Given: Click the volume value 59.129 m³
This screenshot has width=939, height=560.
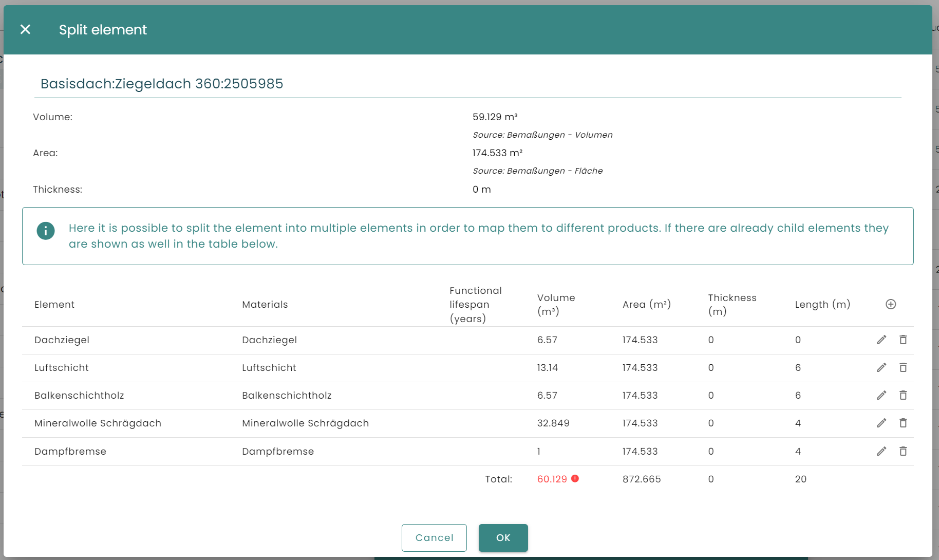Looking at the screenshot, I should coord(495,117).
